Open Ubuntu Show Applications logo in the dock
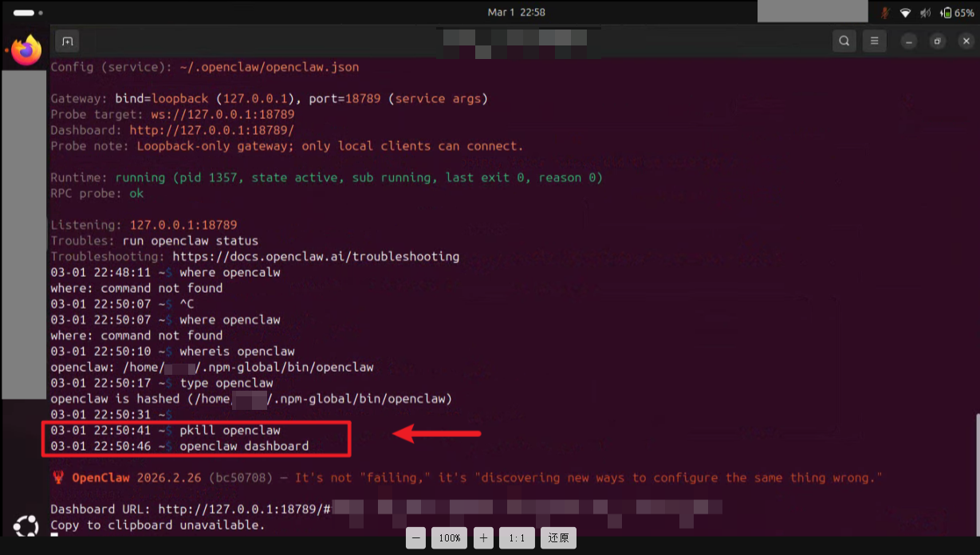The image size is (980, 555). point(26,526)
